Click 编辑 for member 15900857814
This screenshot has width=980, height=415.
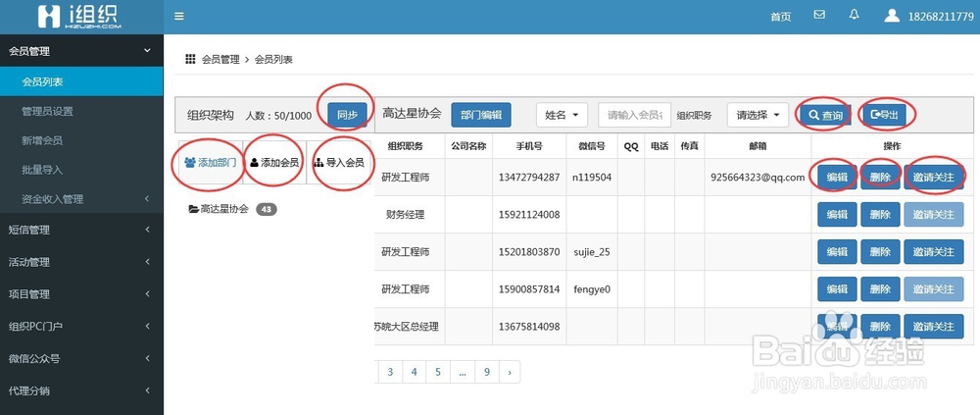click(837, 289)
